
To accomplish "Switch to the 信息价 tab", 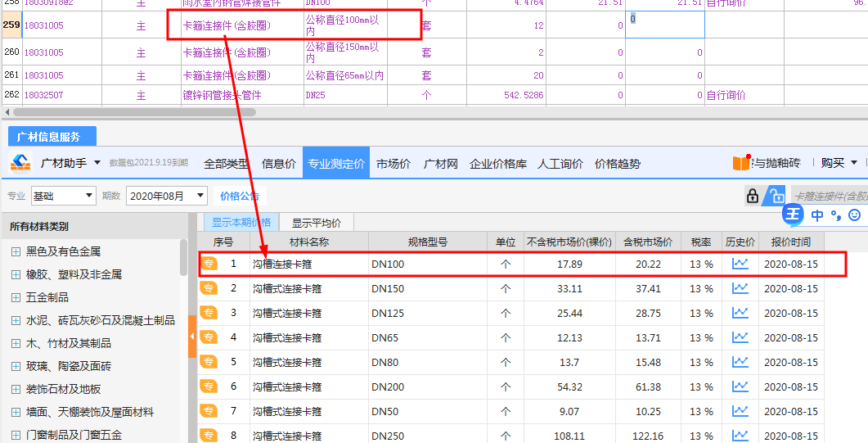I will tap(278, 163).
